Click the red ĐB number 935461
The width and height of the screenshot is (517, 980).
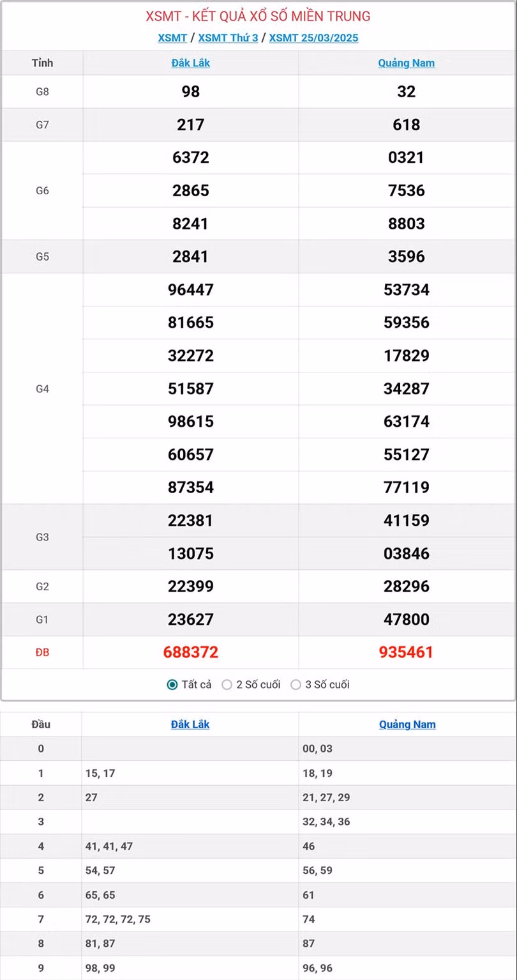(406, 652)
